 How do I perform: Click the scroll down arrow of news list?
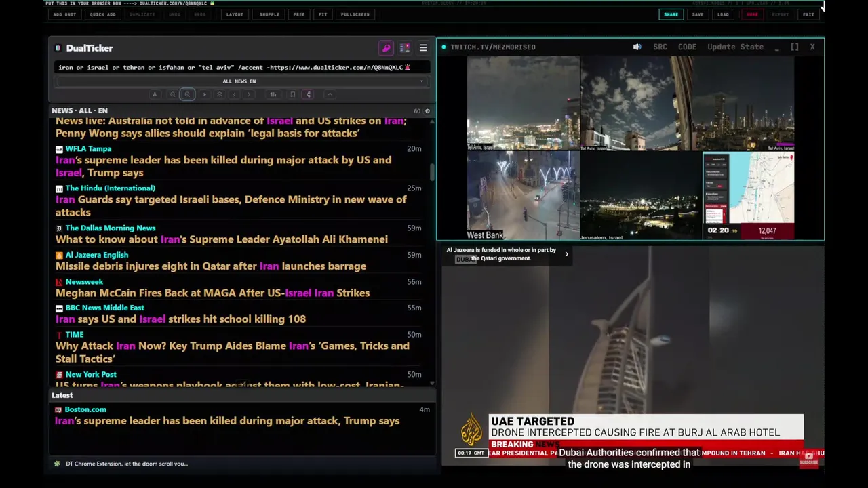[x=432, y=384]
